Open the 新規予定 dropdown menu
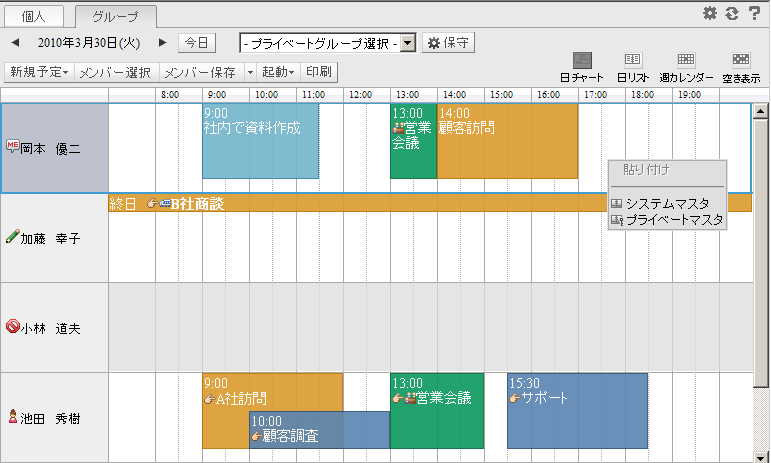 pos(39,72)
